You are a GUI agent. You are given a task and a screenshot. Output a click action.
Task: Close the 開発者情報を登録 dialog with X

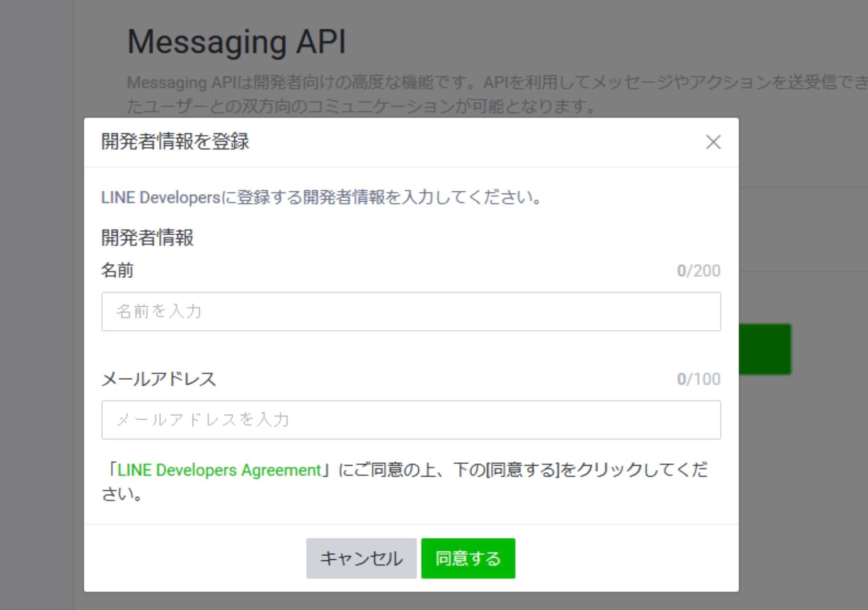coord(713,142)
